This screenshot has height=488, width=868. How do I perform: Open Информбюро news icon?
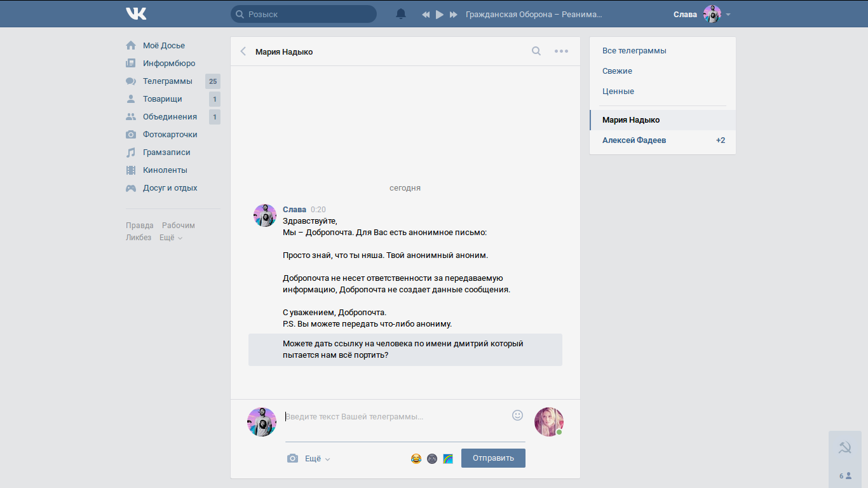[131, 64]
